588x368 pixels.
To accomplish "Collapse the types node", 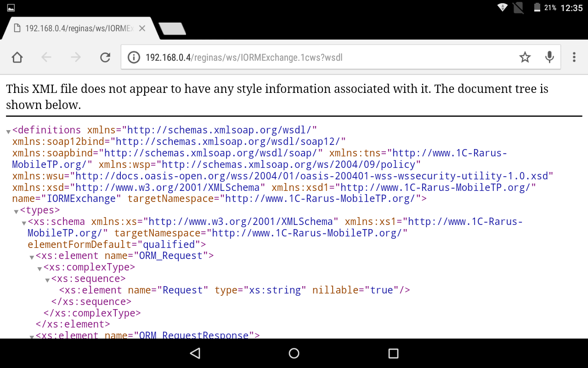I will [16, 212].
